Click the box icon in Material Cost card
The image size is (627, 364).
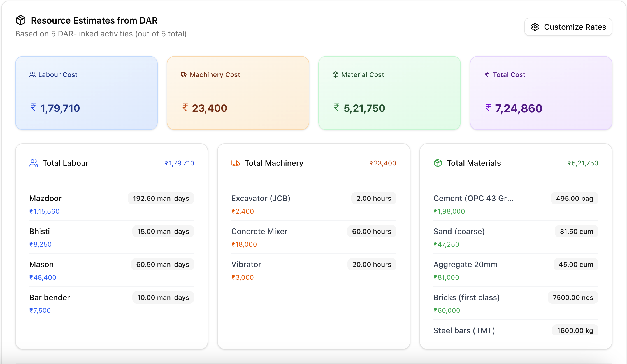tap(335, 74)
